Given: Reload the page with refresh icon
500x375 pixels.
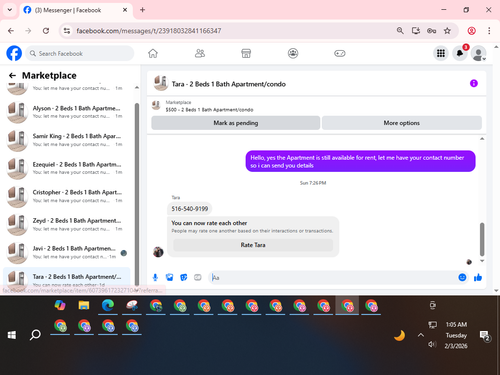Looking at the screenshot, I should pos(46,31).
